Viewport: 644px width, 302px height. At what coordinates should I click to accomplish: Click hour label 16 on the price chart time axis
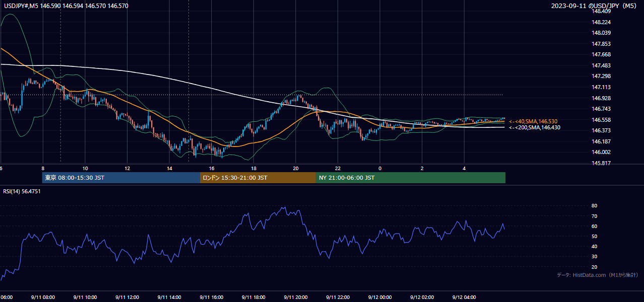[x=212, y=168]
